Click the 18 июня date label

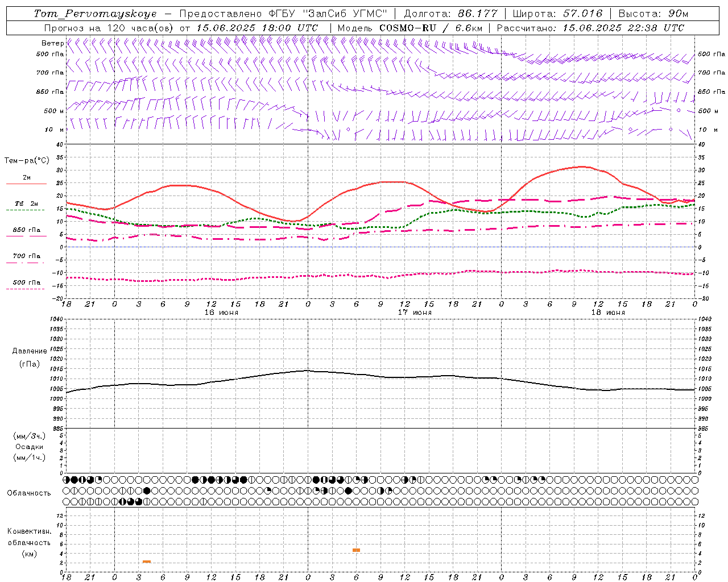[x=608, y=312]
